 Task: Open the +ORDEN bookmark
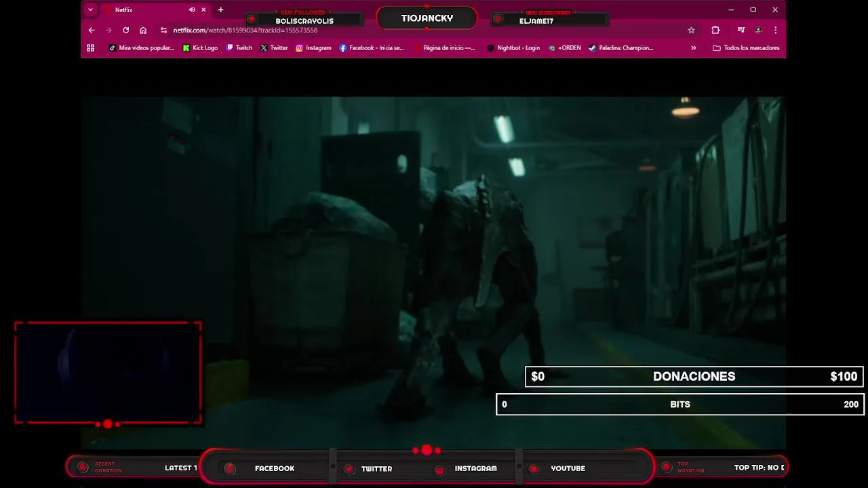pyautogui.click(x=565, y=48)
